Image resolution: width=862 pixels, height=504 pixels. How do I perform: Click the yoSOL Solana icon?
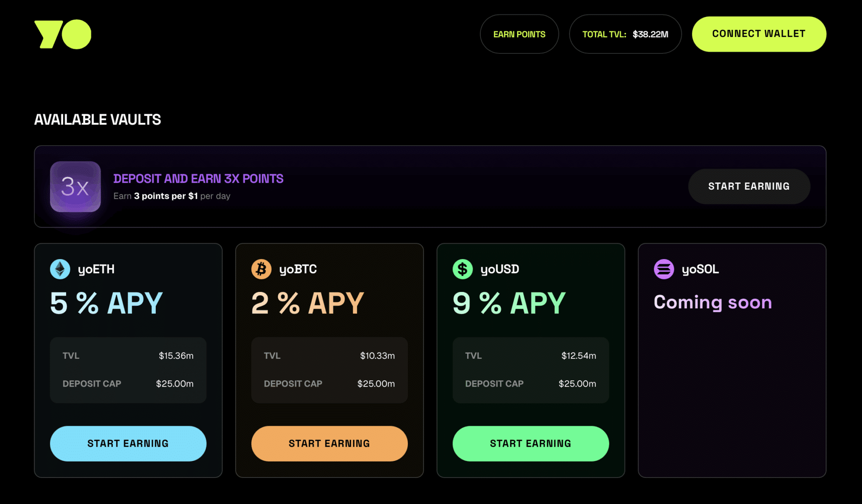click(664, 269)
